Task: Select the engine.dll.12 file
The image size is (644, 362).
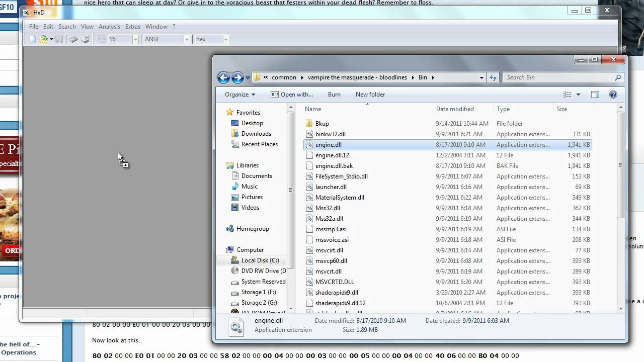Action: coord(332,155)
